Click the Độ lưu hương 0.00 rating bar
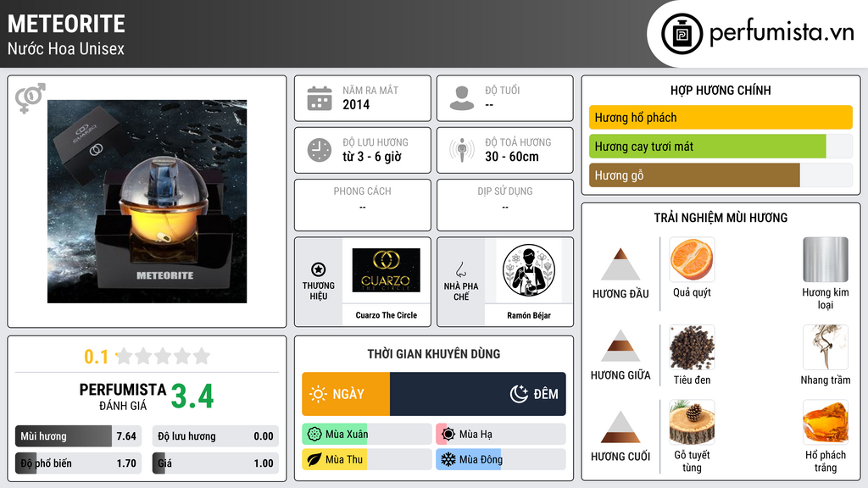Screen dimensions: 868x488 (215, 436)
